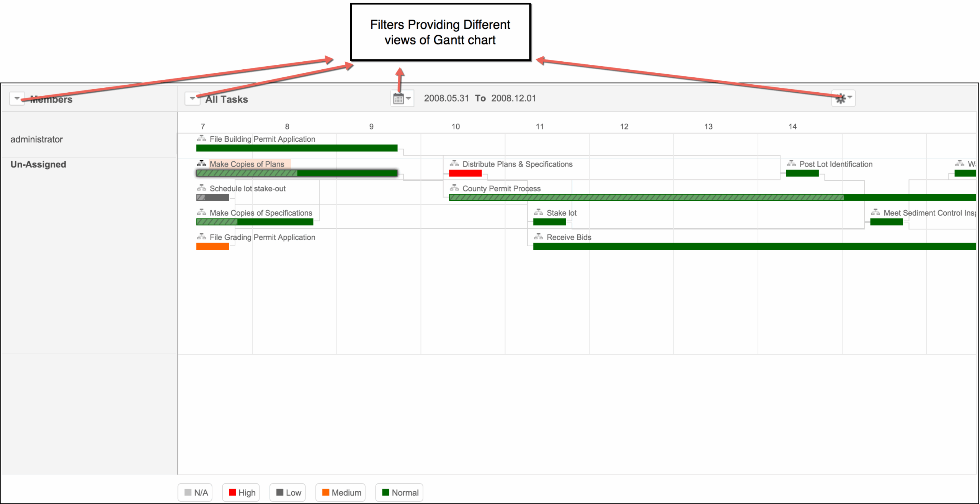This screenshot has height=504, width=980.
Task: Select the Members column header
Action: [51, 99]
